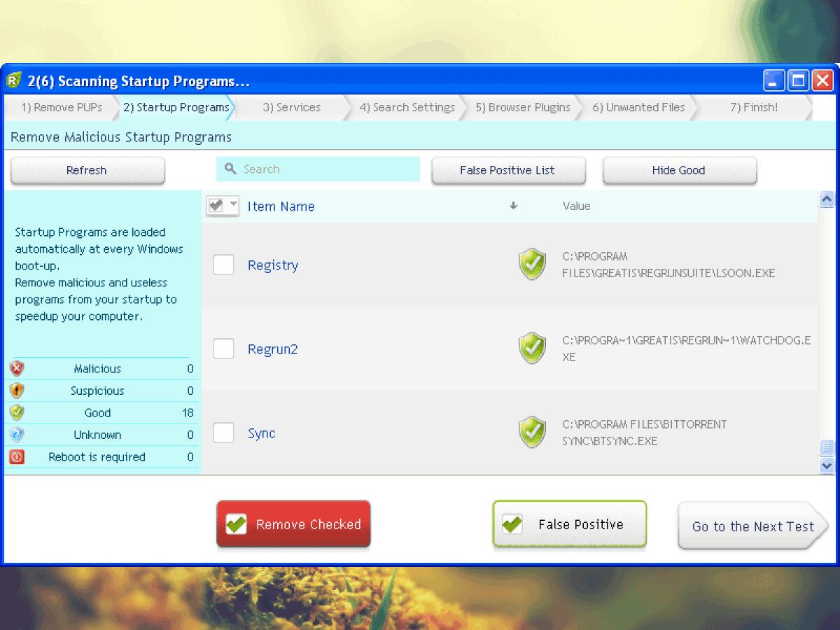The width and height of the screenshot is (840, 630).
Task: Check the Registry startup item checkbox
Action: click(223, 265)
